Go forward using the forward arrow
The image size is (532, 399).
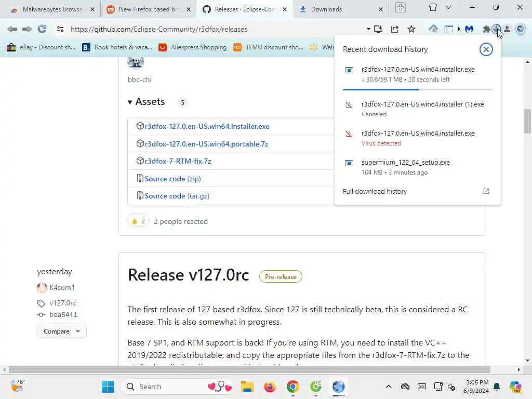(27, 29)
